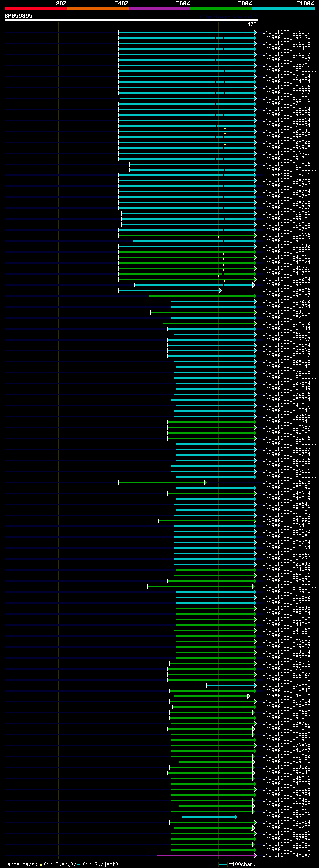Click the purple alignment bar for A4YIV7
The width and height of the screenshot is (319, 868).
point(206,855)
